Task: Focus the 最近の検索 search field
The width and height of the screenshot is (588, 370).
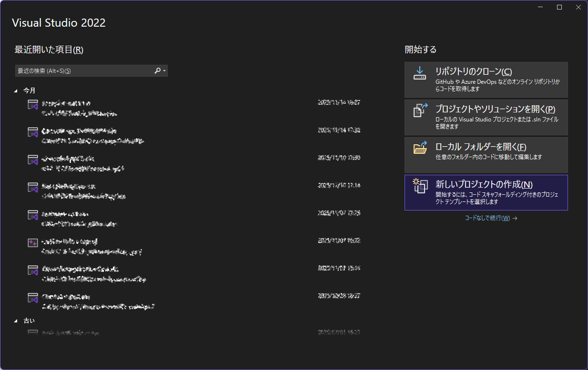Action: click(83, 71)
